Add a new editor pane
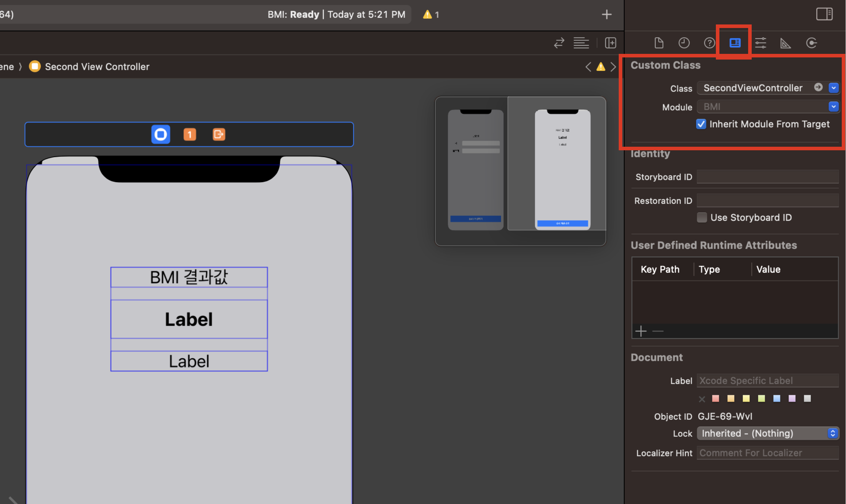The height and width of the screenshot is (504, 846). point(611,43)
